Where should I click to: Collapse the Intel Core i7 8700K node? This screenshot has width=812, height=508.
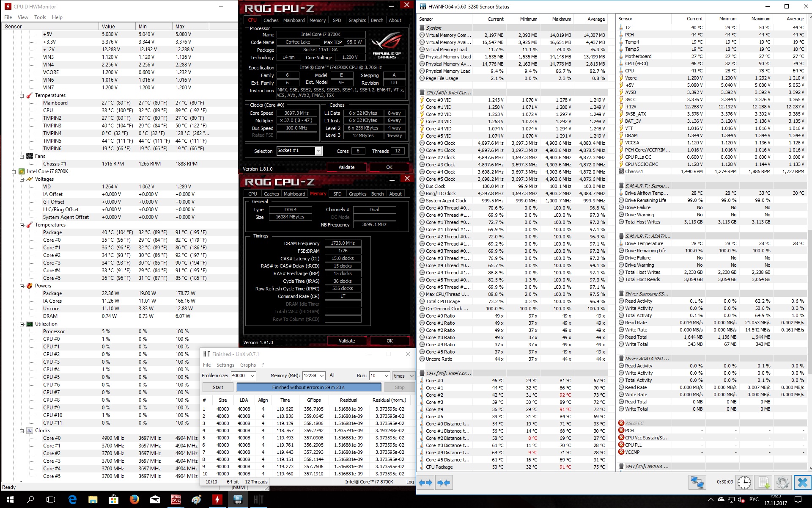pyautogui.click(x=14, y=172)
